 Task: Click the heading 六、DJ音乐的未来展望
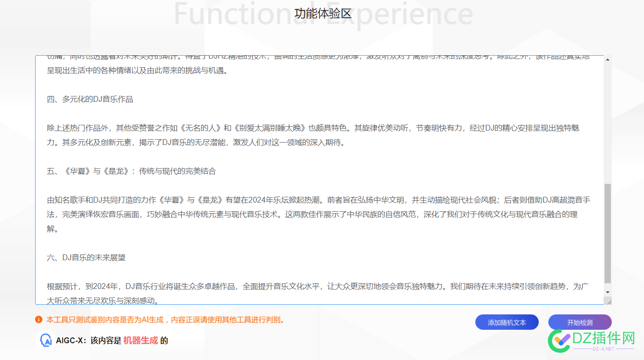coord(86,258)
